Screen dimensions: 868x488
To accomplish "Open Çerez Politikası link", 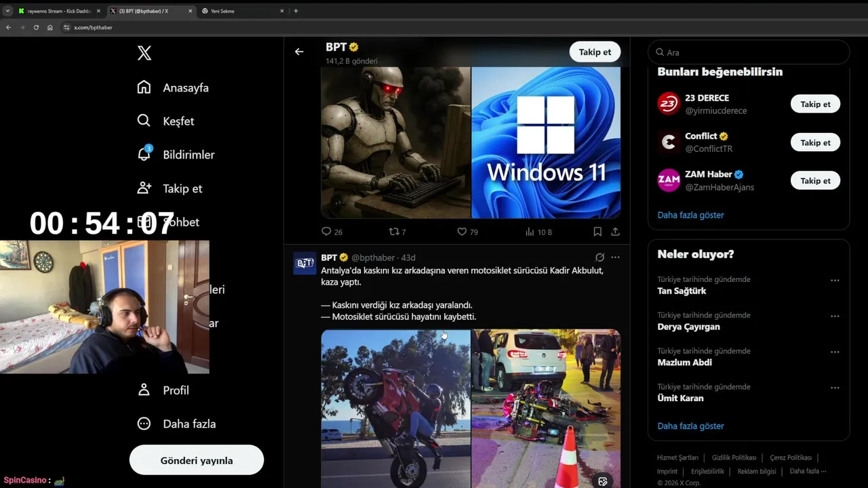I will (x=791, y=457).
